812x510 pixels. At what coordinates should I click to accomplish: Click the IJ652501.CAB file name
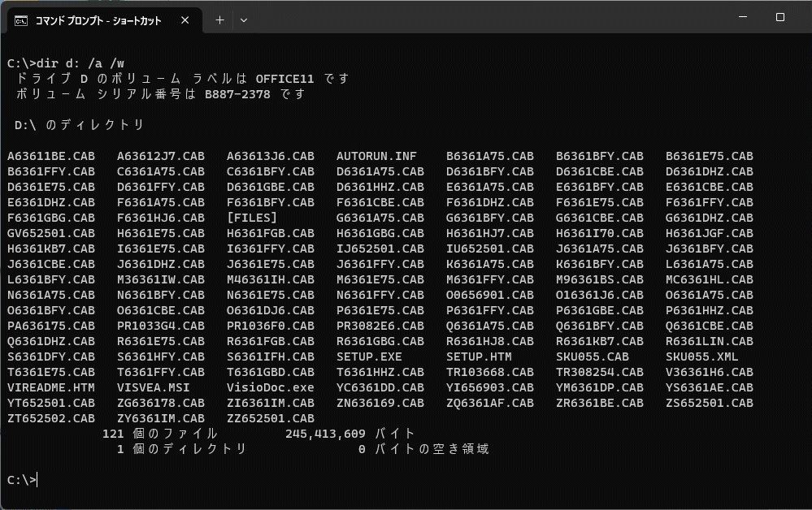coord(380,249)
